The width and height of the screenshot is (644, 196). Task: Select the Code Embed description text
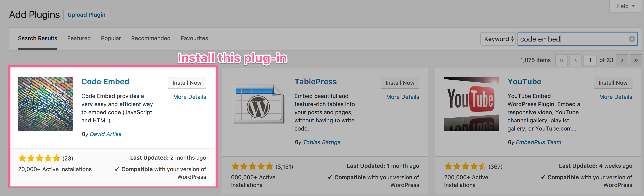pyautogui.click(x=117, y=108)
